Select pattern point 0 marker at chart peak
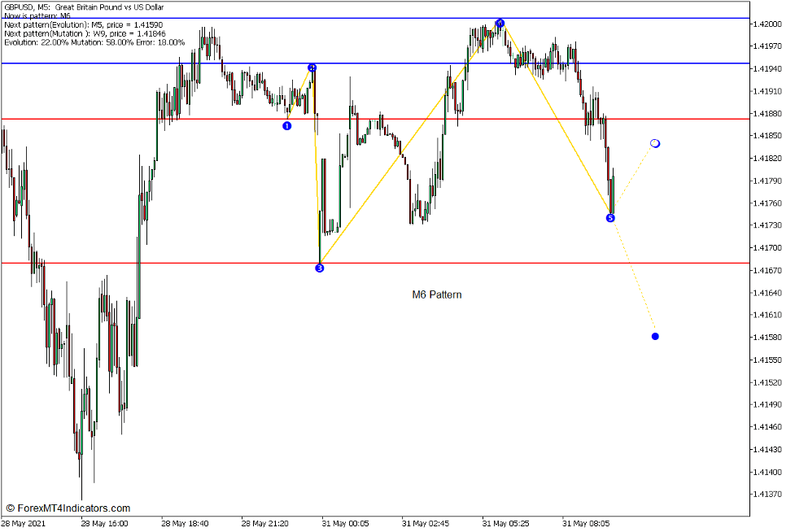Viewport: 795px width, 532px height. (500, 24)
